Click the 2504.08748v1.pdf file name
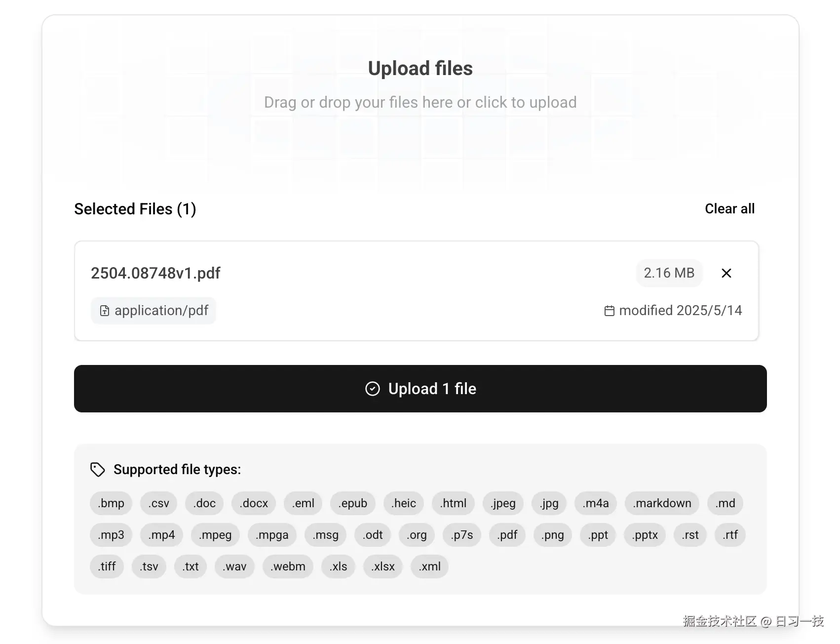Screen dimensions: 840x644 coord(155,273)
